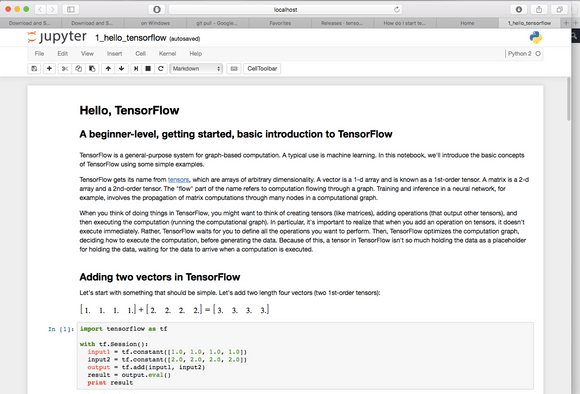580x394 pixels.
Task: Click the CellToolbar button
Action: click(x=262, y=68)
